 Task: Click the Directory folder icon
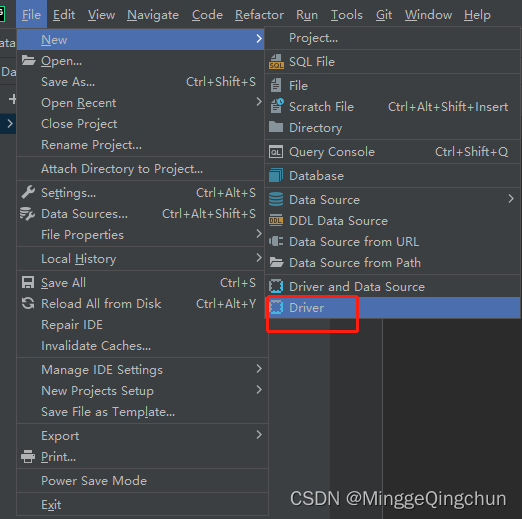pyautogui.click(x=276, y=127)
